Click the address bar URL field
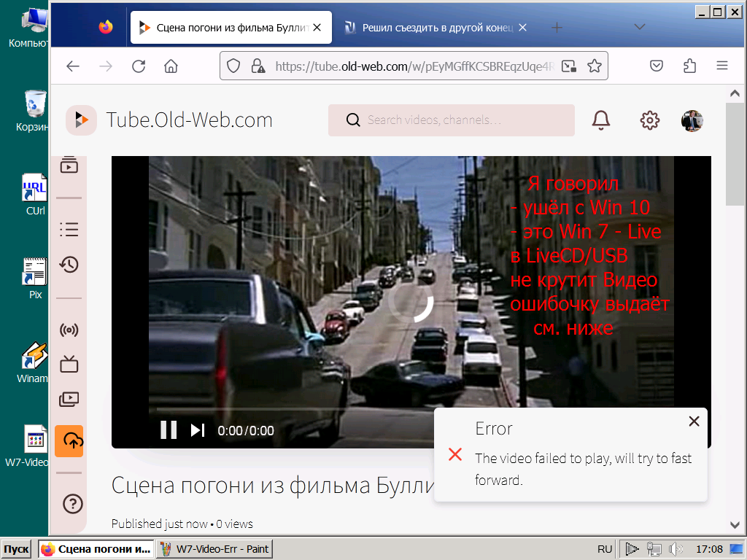The height and width of the screenshot is (560, 747). point(414,66)
